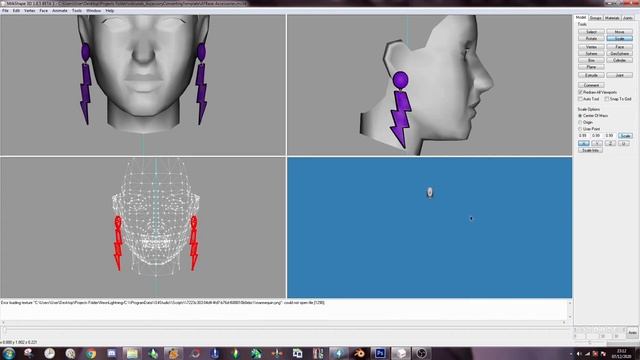Enable the Auto Tool checkbox
The height and width of the screenshot is (360, 640).
click(580, 99)
